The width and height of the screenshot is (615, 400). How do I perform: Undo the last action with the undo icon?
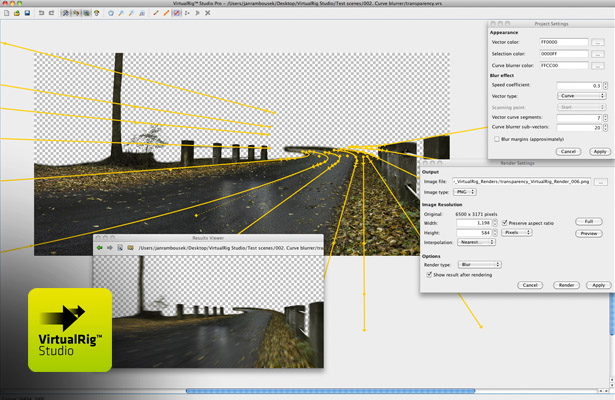(x=41, y=13)
